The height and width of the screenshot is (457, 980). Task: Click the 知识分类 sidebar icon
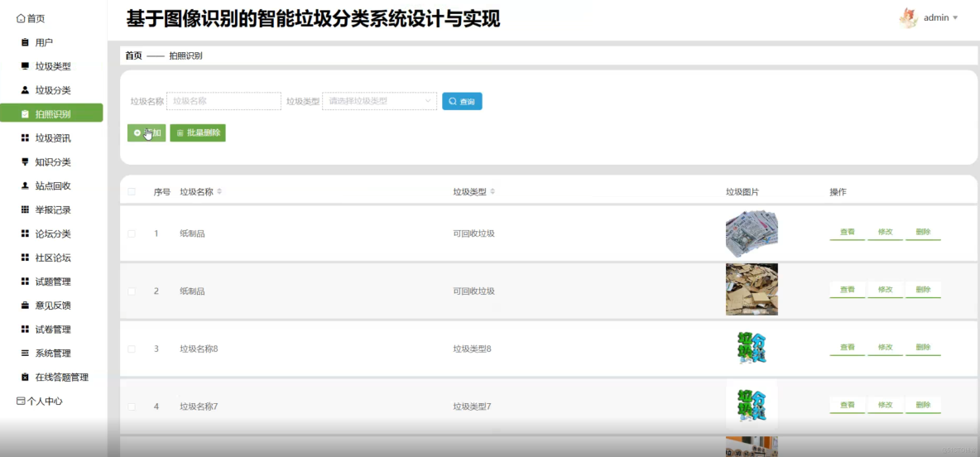(25, 162)
